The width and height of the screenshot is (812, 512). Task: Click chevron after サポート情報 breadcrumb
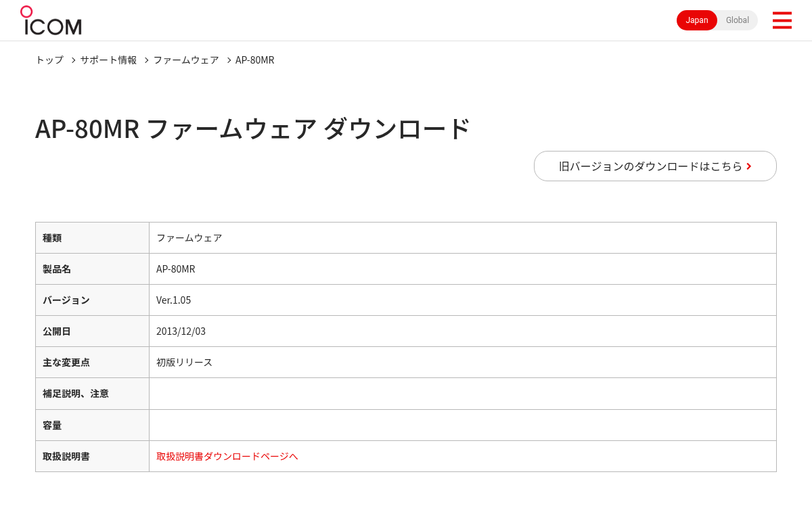(146, 60)
